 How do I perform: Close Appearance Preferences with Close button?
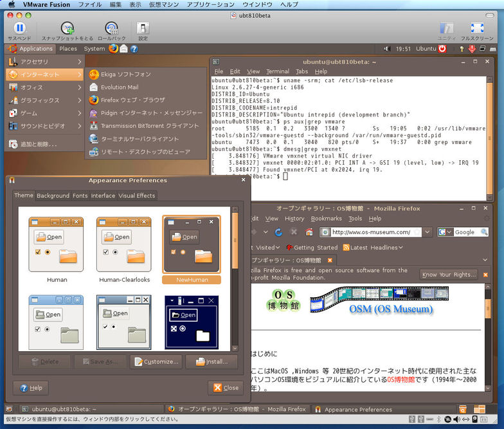(226, 388)
